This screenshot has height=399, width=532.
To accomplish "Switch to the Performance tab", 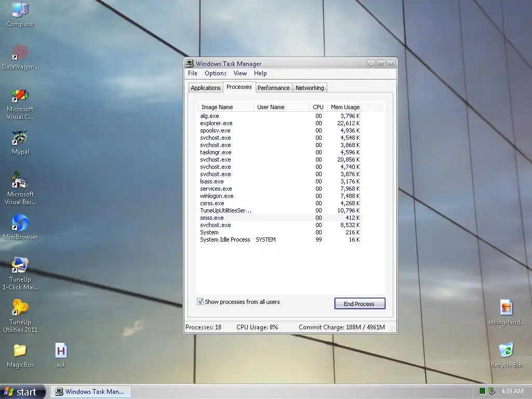I will [273, 88].
